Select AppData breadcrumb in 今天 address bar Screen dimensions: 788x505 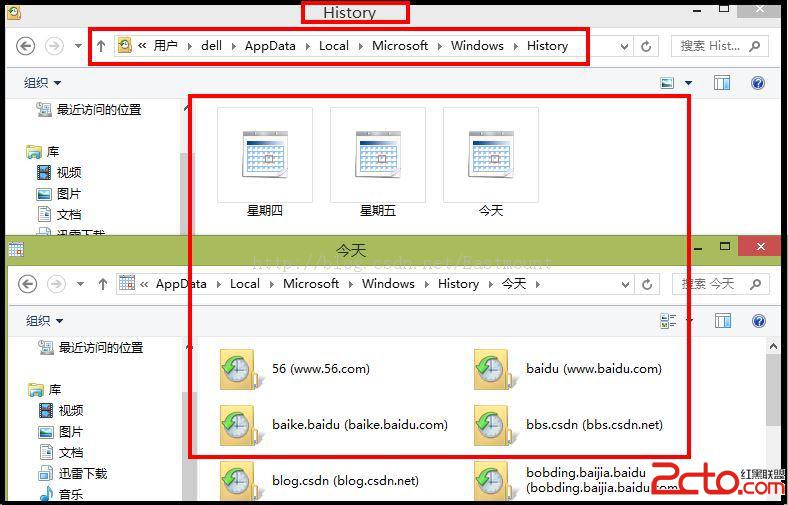(x=181, y=284)
